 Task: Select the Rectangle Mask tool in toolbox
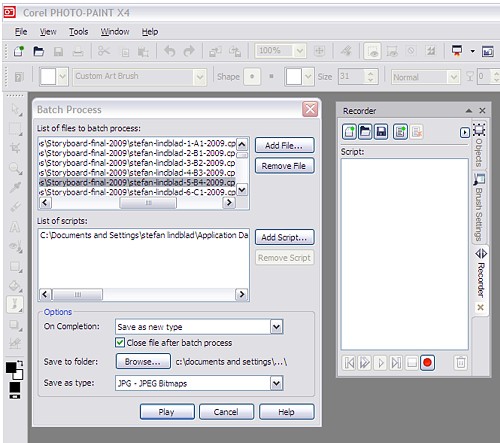pos(15,129)
